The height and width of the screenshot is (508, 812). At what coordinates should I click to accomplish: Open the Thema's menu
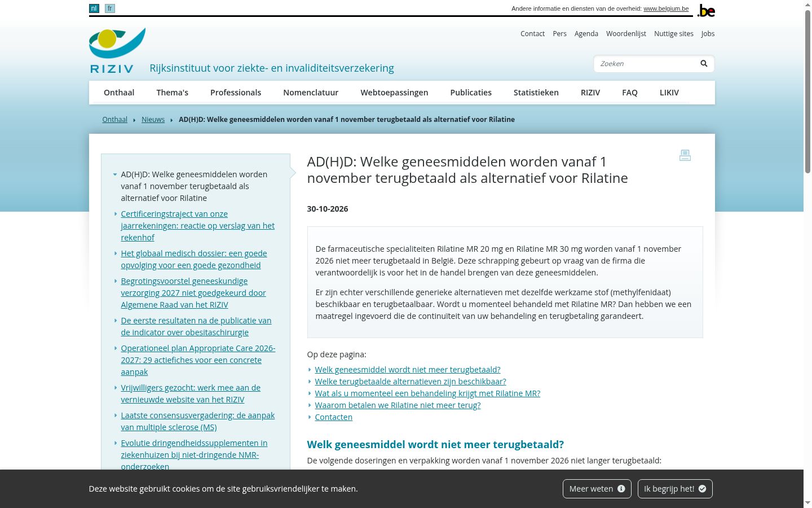(x=173, y=93)
